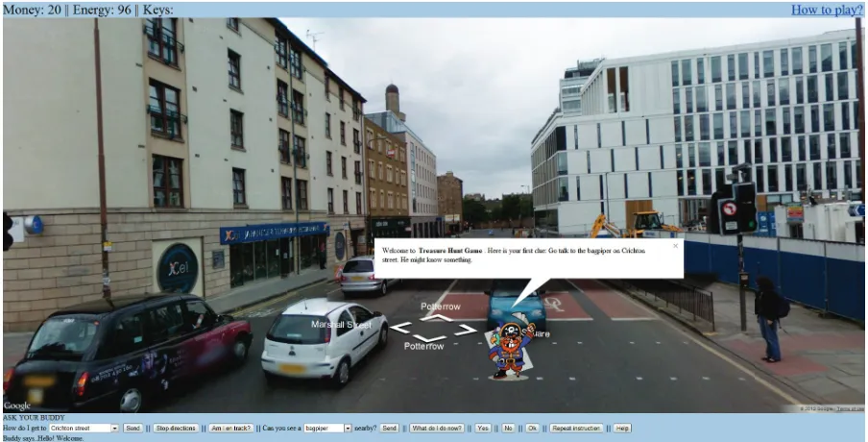868x442 pixels.
Task: Click the 'Buddy says..Hello! Welcome.' text
Action: [44, 438]
